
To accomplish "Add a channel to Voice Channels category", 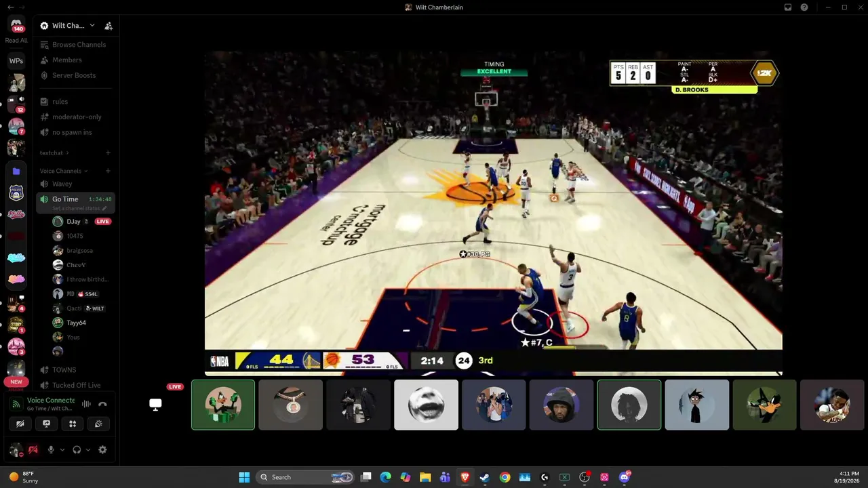I will click(108, 171).
